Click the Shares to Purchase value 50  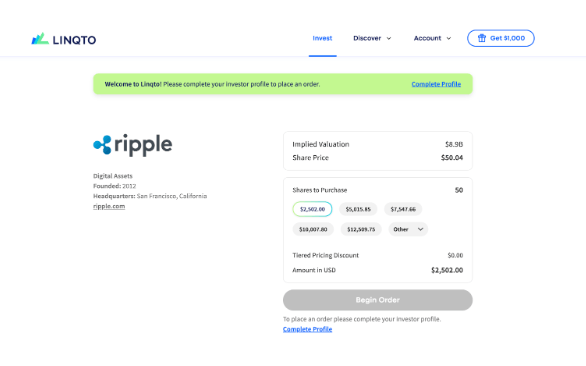(x=459, y=190)
